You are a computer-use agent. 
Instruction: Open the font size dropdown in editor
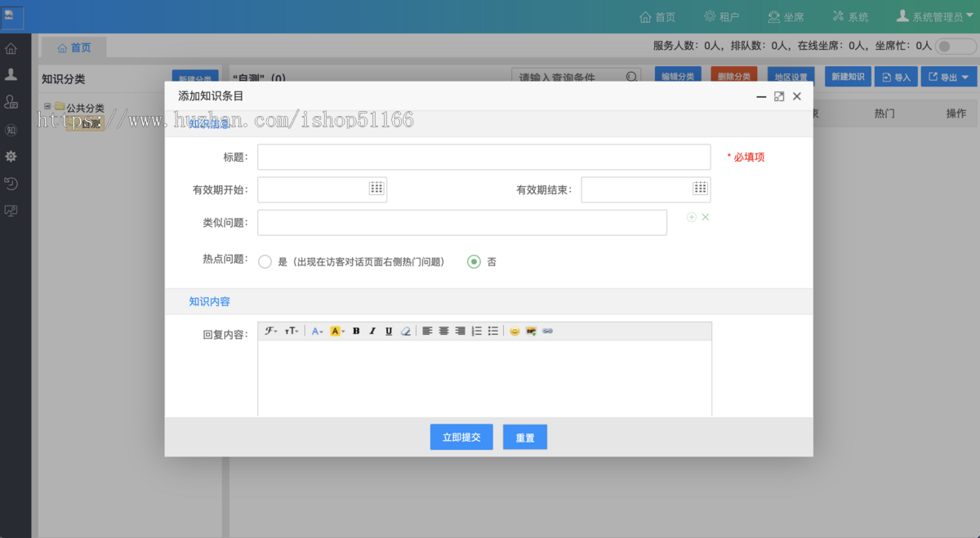pyautogui.click(x=292, y=331)
